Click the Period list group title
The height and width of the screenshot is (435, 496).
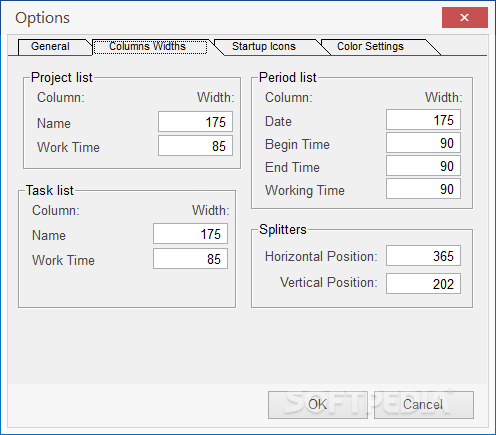[x=288, y=77]
